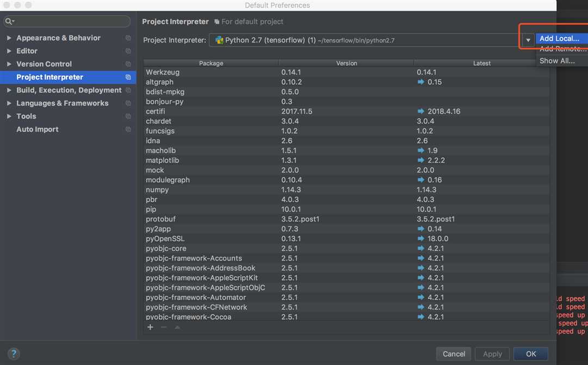The image size is (588, 365).
Task: Click the search magnifier icon
Action: pyautogui.click(x=9, y=21)
